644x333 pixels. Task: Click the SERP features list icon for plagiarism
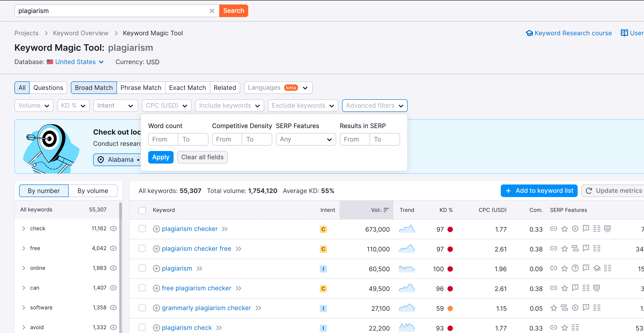tap(608, 269)
